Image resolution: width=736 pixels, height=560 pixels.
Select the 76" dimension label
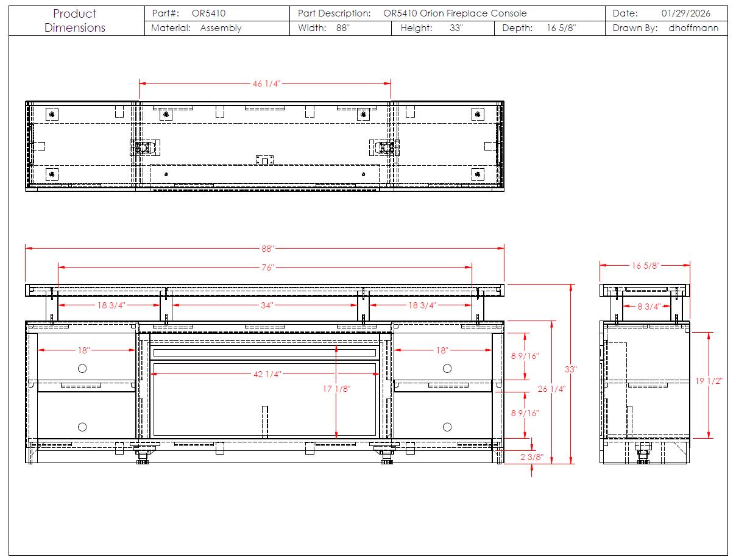(267, 268)
